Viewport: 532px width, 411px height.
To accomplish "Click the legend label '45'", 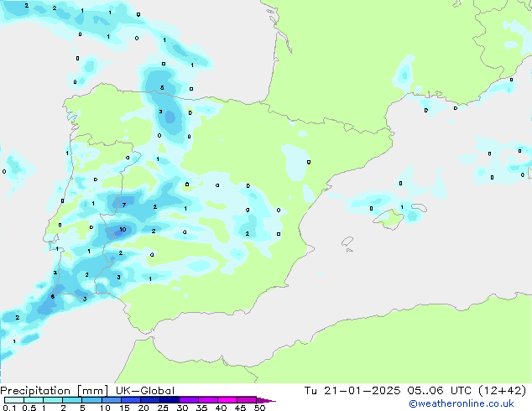I will pyautogui.click(x=240, y=408).
